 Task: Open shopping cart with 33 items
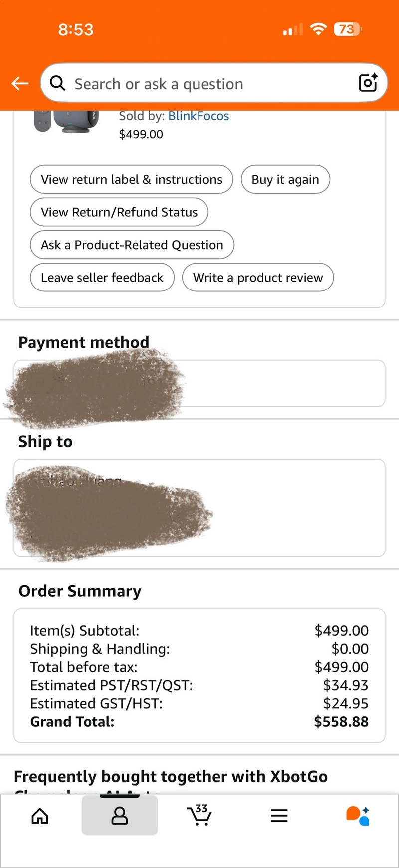[x=199, y=815]
